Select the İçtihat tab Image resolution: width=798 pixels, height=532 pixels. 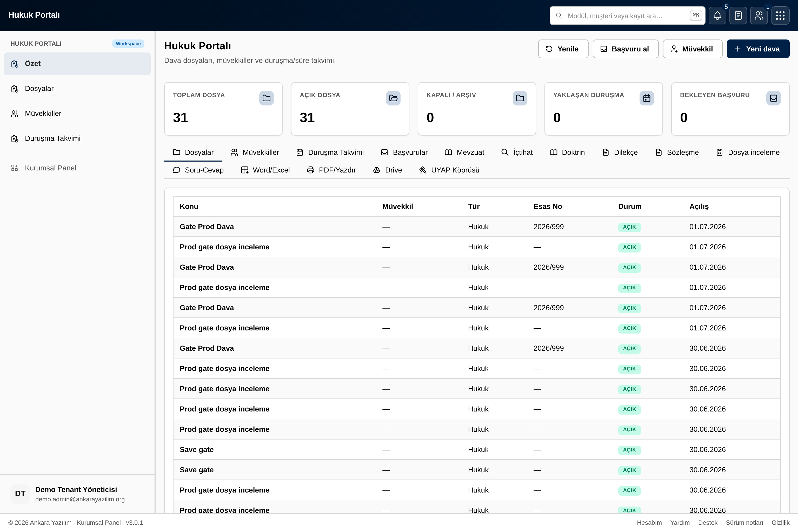point(517,152)
